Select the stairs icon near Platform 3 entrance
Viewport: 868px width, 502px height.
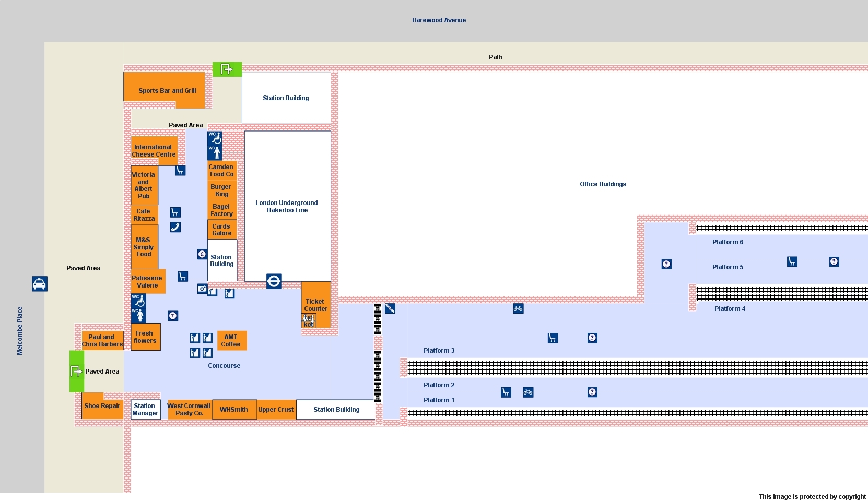click(x=391, y=308)
